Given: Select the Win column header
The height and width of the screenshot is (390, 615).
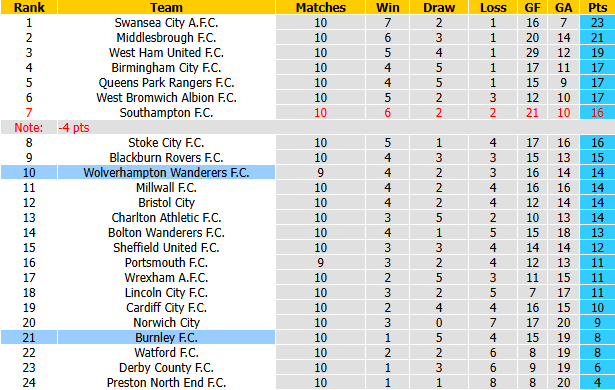Looking at the screenshot, I should coord(388,7).
